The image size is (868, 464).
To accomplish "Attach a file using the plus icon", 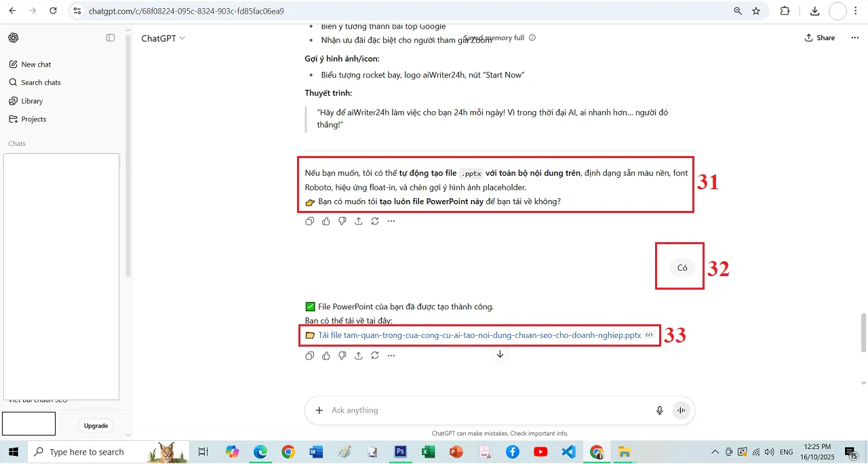I will (319, 410).
